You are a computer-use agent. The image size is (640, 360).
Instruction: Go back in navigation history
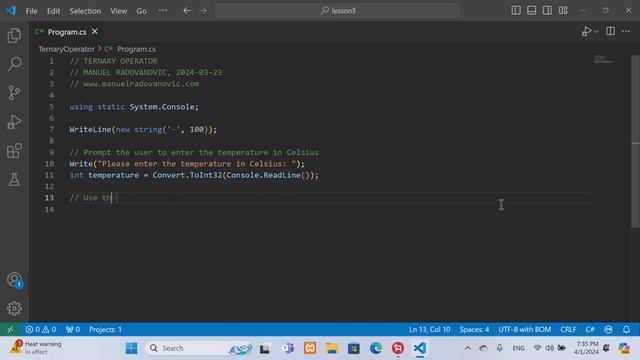click(x=187, y=11)
